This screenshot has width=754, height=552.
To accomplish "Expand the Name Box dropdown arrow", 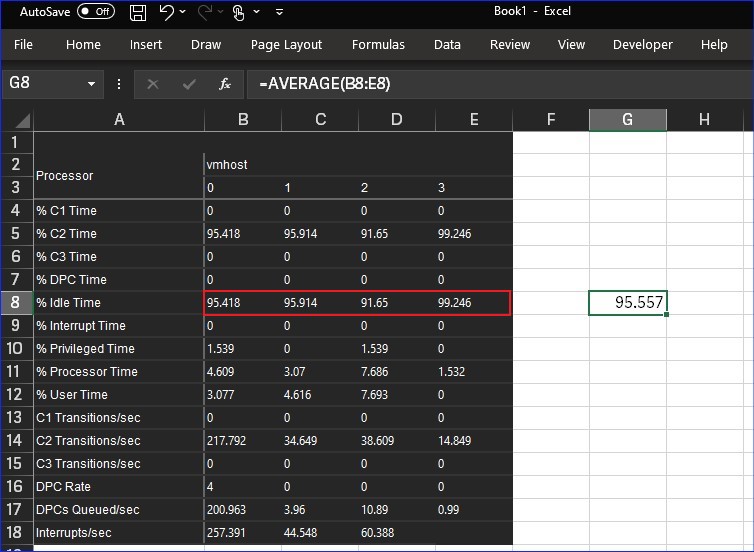I will (91, 84).
